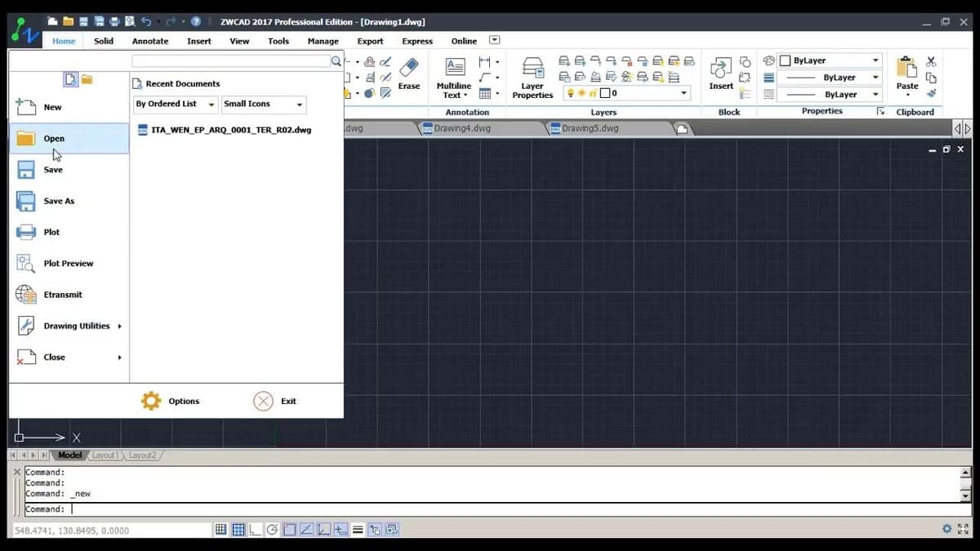Open the layer 0 dropdown list
This screenshot has height=551, width=980.
(x=627, y=94)
